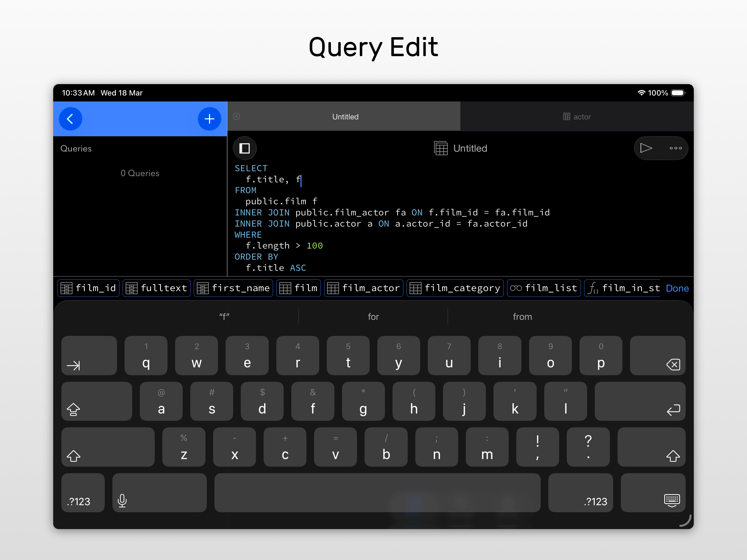This screenshot has width=747, height=560.
Task: Open the three-dot more options menu
Action: pyautogui.click(x=675, y=148)
